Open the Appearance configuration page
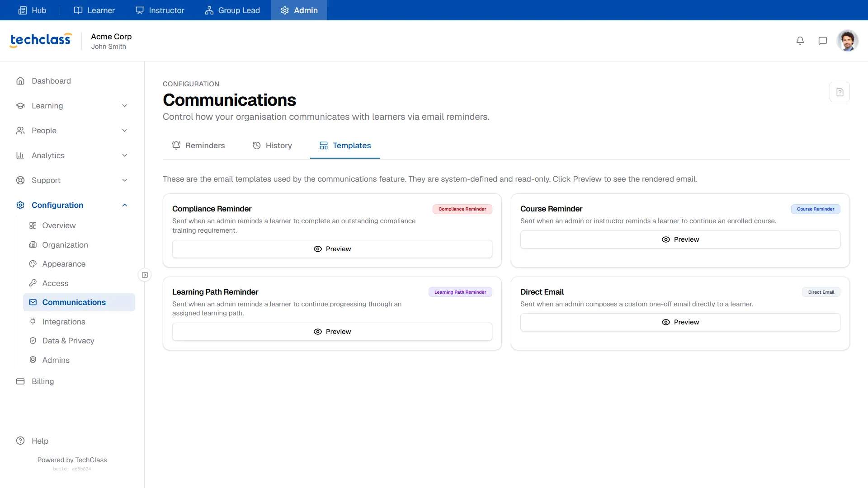868x488 pixels. click(x=79, y=264)
